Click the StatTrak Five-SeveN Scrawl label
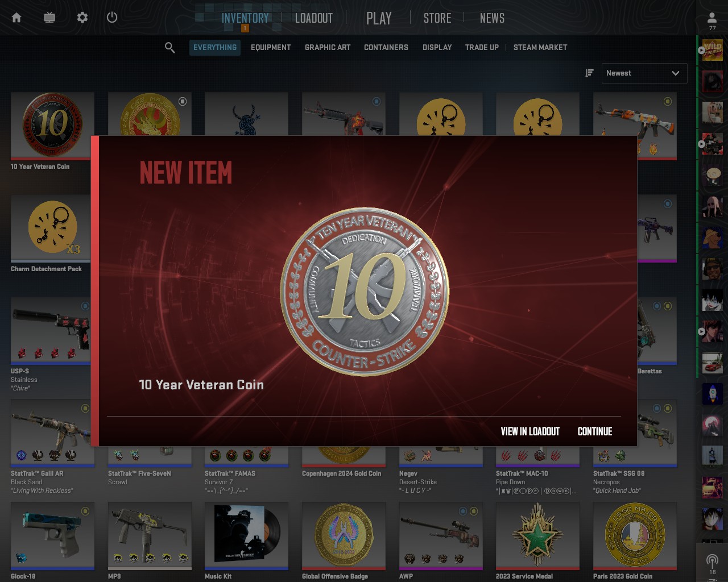The width and height of the screenshot is (728, 582). tap(139, 477)
